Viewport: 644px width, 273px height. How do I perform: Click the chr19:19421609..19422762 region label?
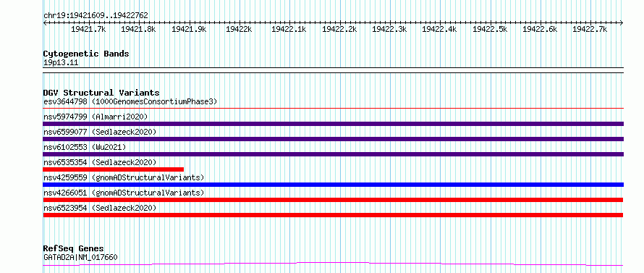[x=96, y=16]
